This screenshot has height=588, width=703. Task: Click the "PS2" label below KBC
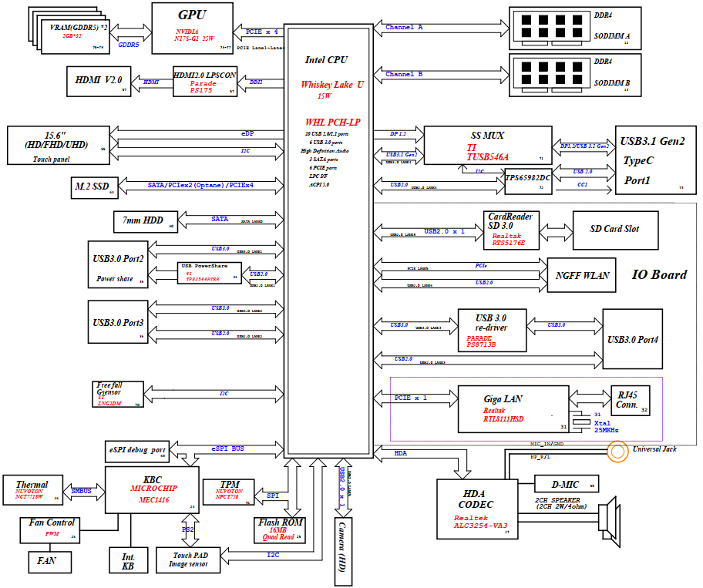tap(188, 529)
